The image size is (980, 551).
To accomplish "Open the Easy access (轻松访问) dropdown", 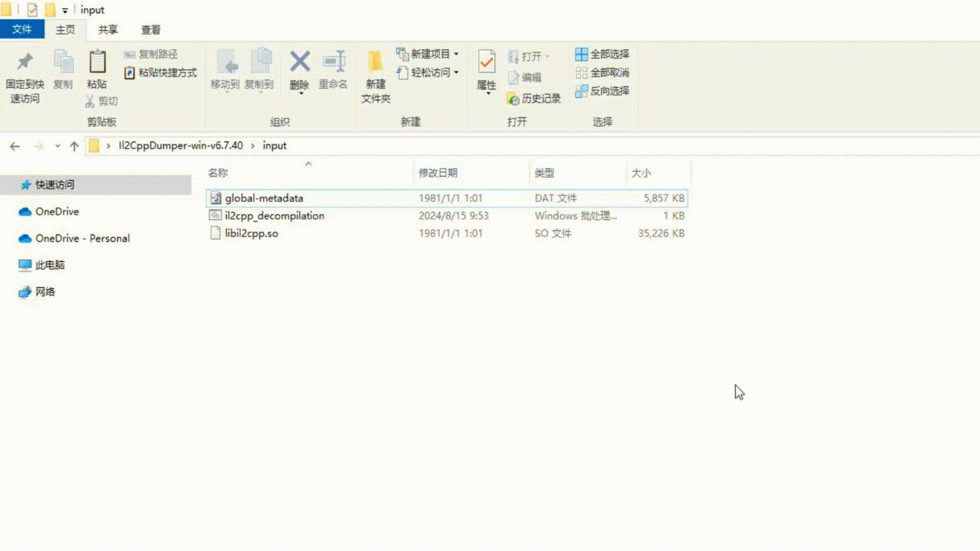I will [428, 72].
